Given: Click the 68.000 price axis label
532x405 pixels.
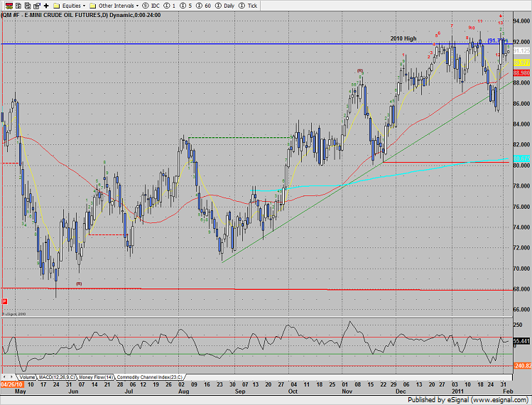Looking at the screenshot, I should point(521,289).
